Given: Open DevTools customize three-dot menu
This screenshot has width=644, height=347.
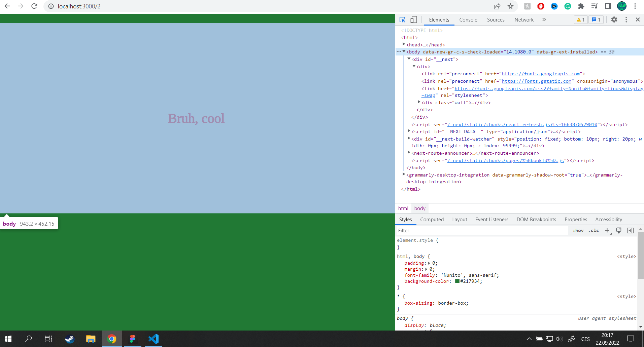Looking at the screenshot, I should click(x=626, y=20).
